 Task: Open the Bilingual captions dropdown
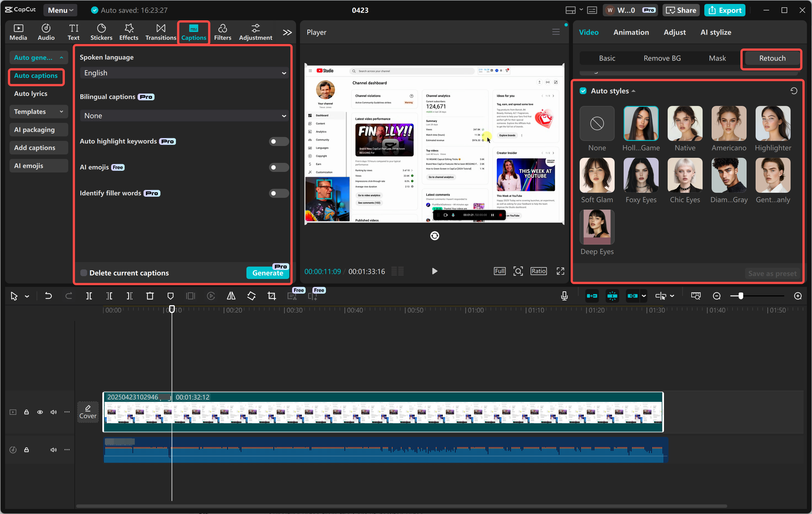pos(184,116)
